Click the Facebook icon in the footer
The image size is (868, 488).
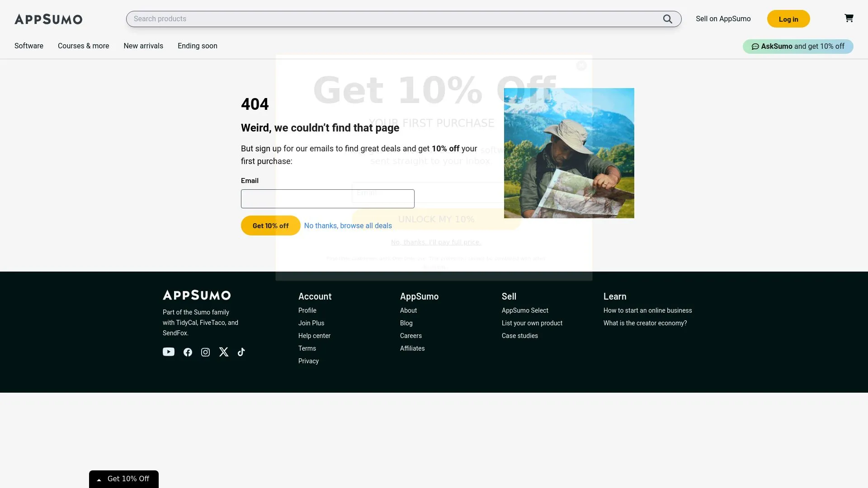188,352
